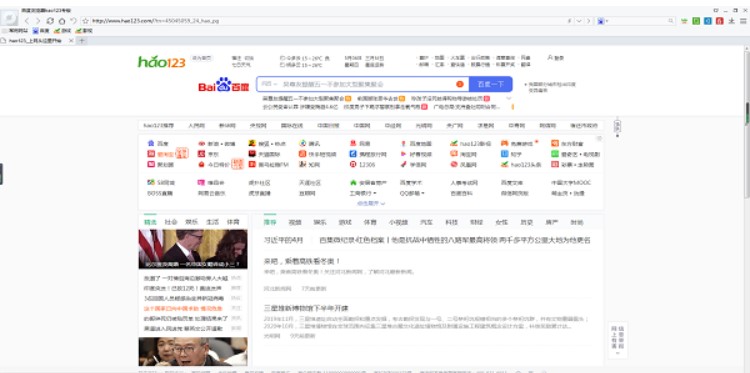Open the 安居客房产 shortcut
This screenshot has height=373, width=750.
coord(368,183)
